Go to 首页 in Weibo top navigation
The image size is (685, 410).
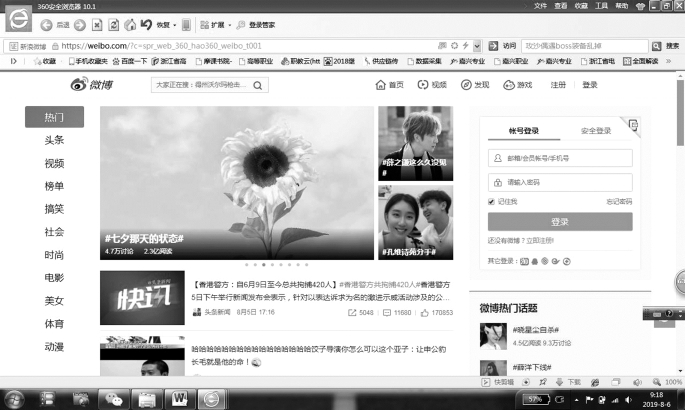click(x=390, y=85)
